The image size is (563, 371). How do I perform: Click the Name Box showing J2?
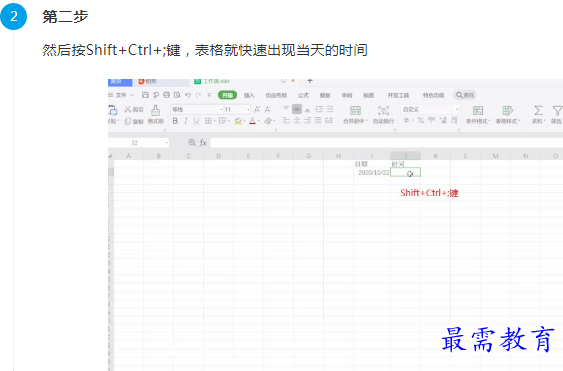[138, 143]
